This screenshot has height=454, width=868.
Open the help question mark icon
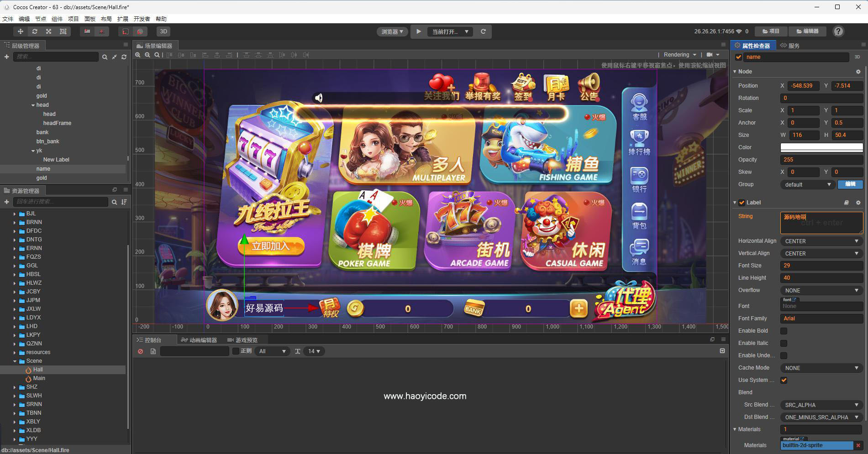point(838,31)
